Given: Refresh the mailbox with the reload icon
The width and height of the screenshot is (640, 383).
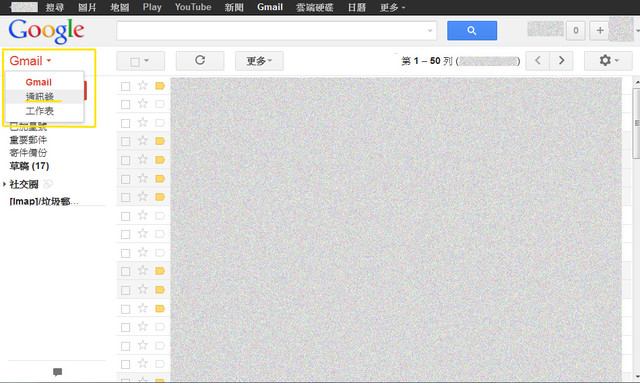Looking at the screenshot, I should coord(200,60).
